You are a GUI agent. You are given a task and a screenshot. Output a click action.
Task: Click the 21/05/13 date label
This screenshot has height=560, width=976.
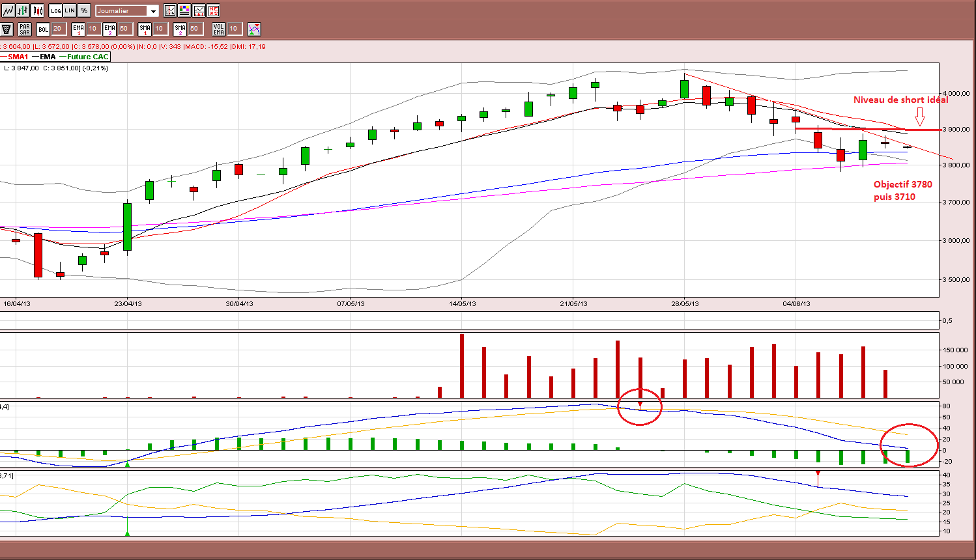[x=573, y=303]
